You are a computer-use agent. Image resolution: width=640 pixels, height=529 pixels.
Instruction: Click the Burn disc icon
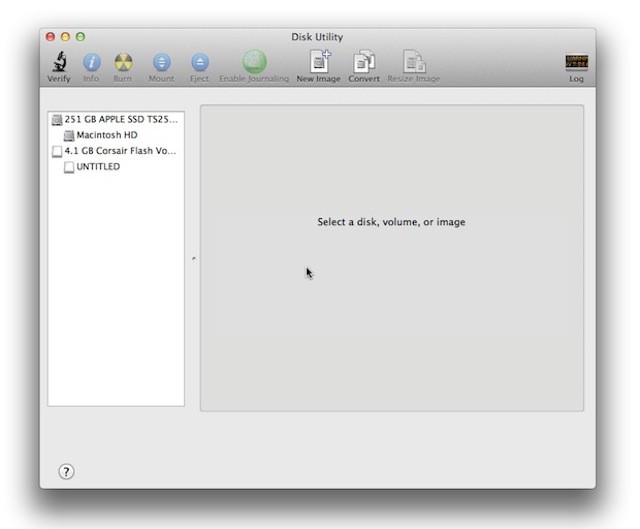coord(123,62)
